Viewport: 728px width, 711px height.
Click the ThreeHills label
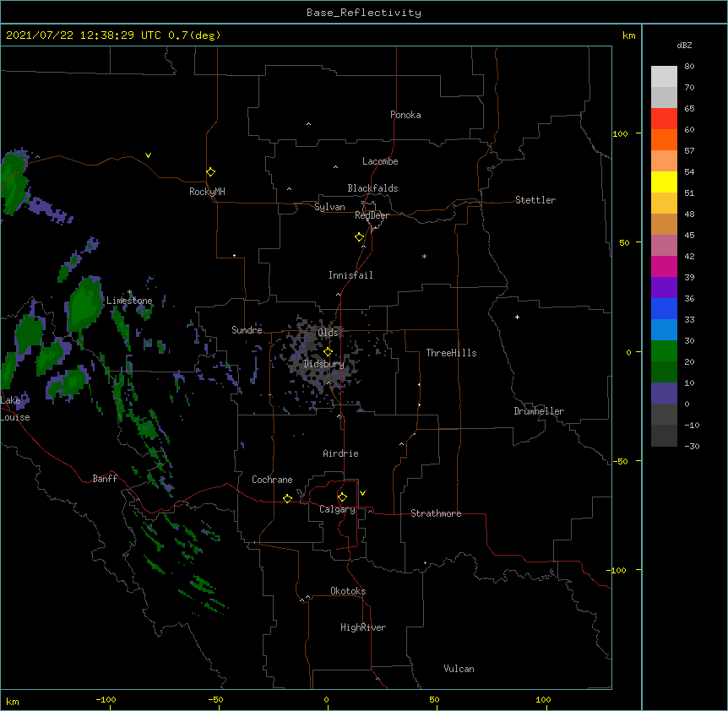coord(451,353)
